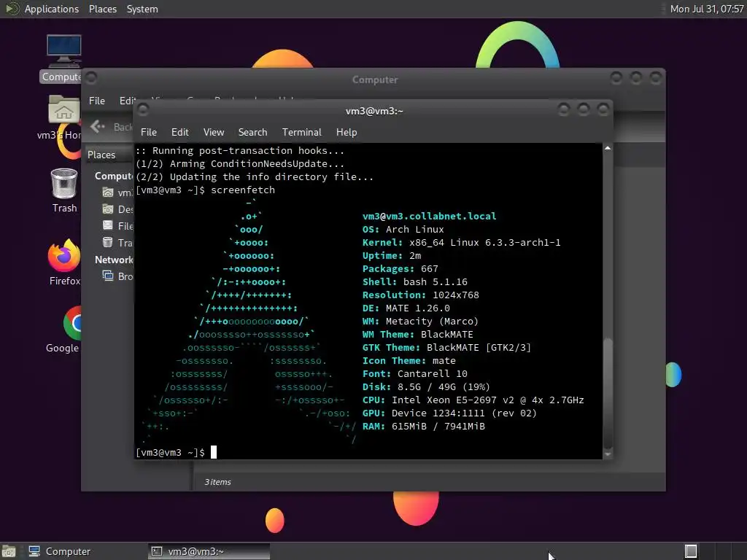Screen dimensions: 747x560
Task: Close the terminal window
Action: 603,110
